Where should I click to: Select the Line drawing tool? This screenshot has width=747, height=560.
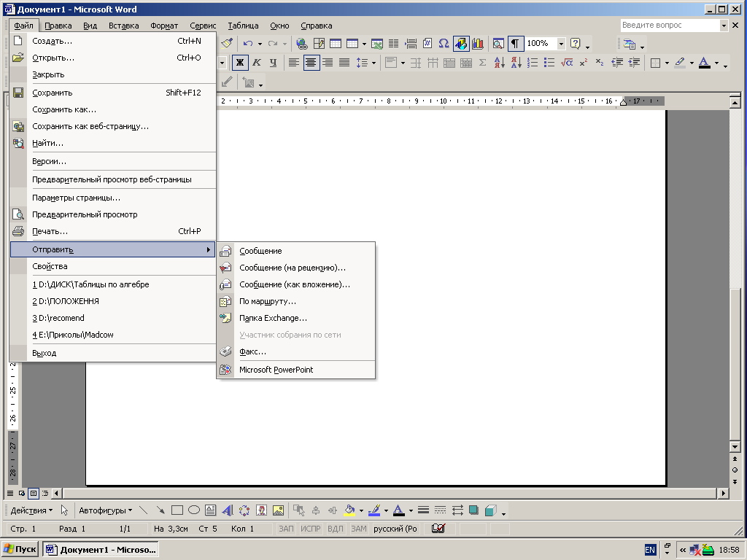click(x=144, y=510)
